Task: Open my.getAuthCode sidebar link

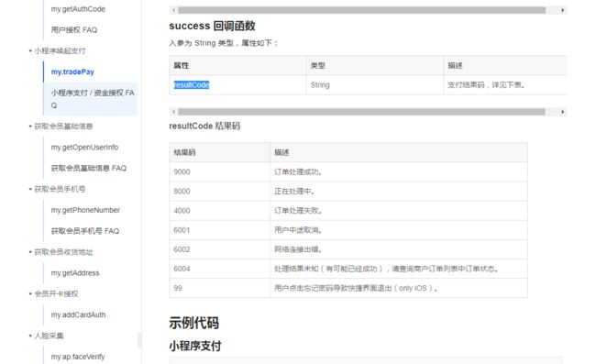Action: [78, 9]
